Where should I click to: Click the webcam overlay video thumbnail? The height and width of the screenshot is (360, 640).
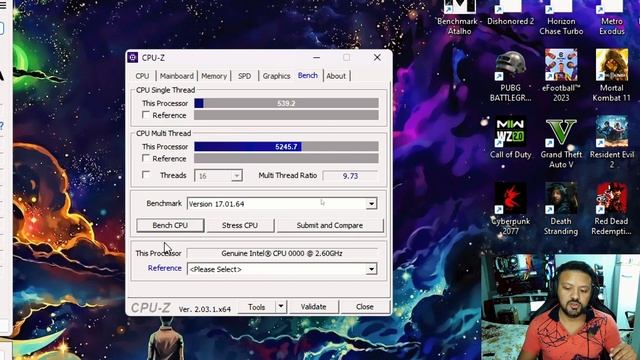click(560, 307)
